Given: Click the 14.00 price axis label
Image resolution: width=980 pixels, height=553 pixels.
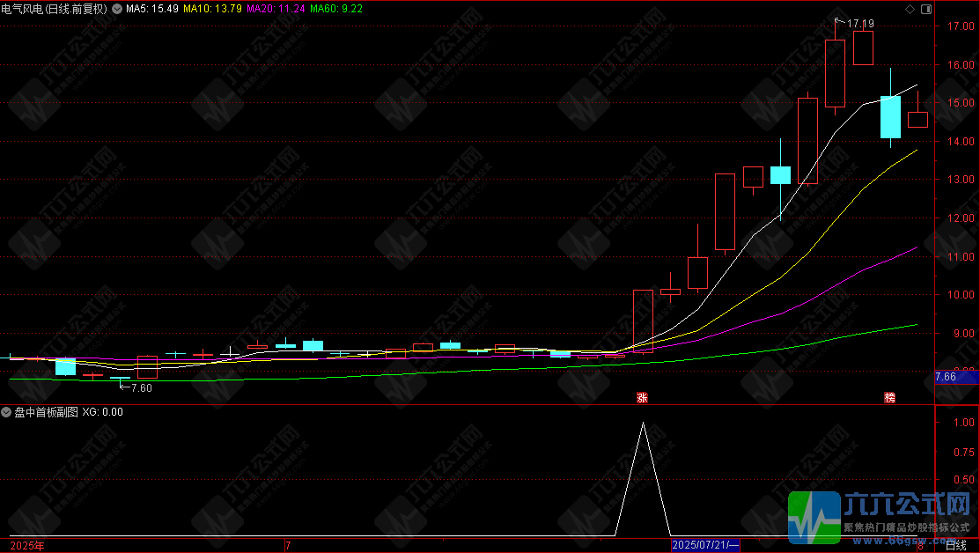Looking at the screenshot, I should (x=961, y=141).
